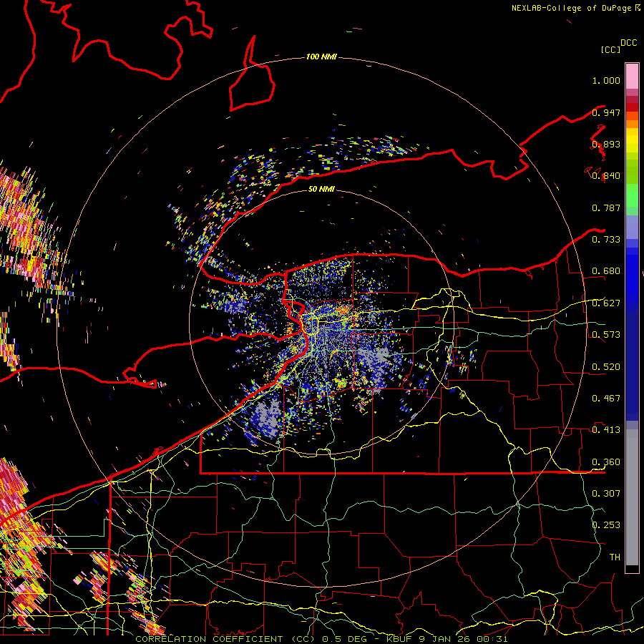Click the Correlation Coefficient product caption
644x644 pixels.
321,639
